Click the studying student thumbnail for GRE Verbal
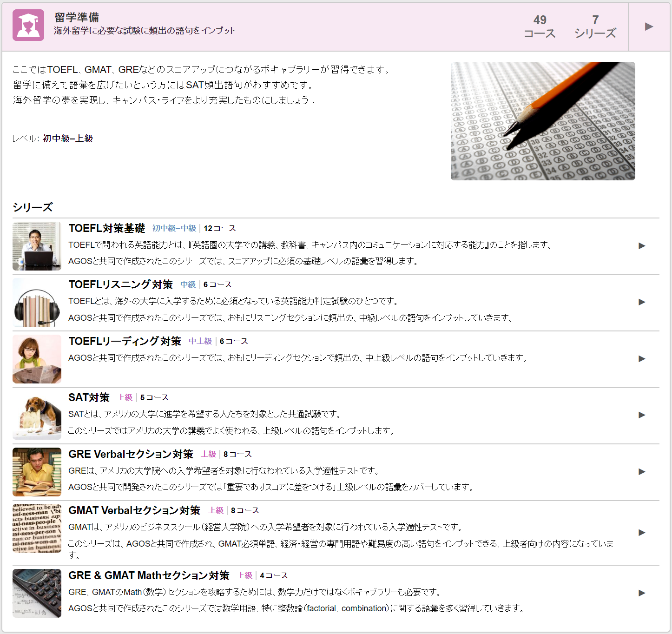The width and height of the screenshot is (672, 634). 37,472
